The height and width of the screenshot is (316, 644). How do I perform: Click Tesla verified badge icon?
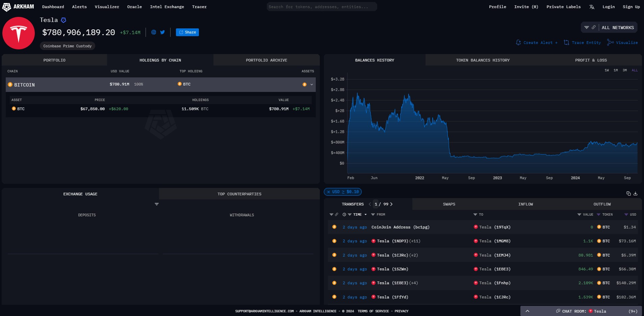point(63,20)
